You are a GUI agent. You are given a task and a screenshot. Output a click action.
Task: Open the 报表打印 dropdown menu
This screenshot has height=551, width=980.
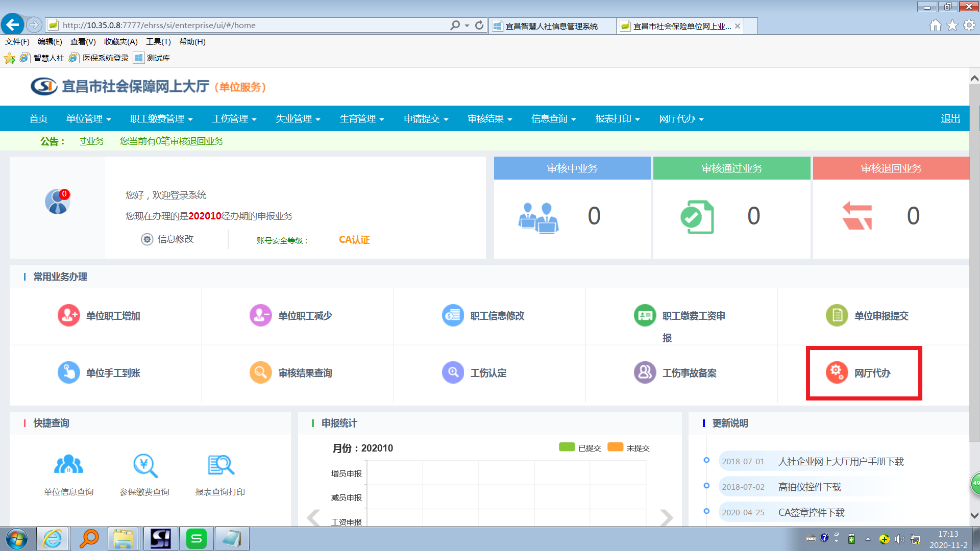pyautogui.click(x=617, y=119)
